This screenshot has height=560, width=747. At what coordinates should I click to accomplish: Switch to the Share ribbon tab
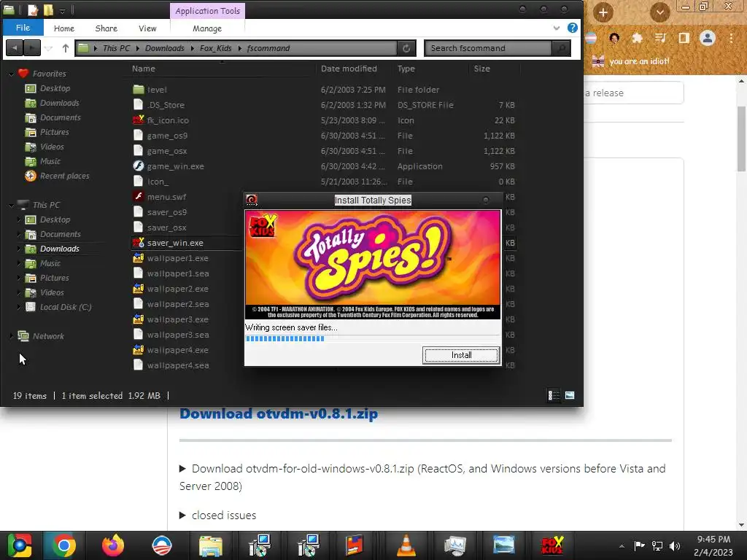(x=107, y=28)
